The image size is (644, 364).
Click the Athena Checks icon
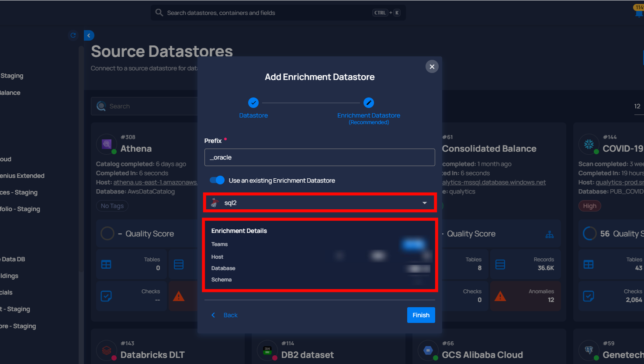tap(106, 296)
